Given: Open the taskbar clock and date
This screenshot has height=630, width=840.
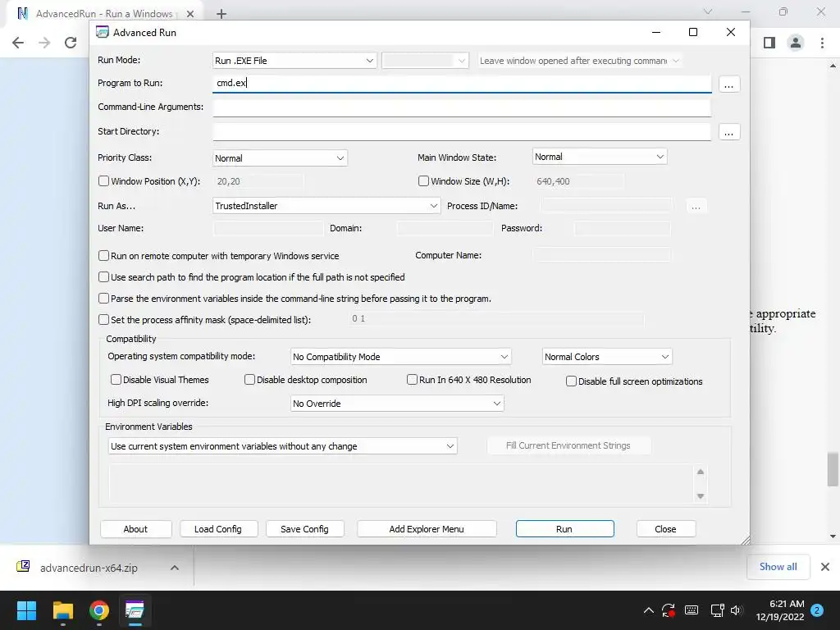Looking at the screenshot, I should pyautogui.click(x=781, y=610).
